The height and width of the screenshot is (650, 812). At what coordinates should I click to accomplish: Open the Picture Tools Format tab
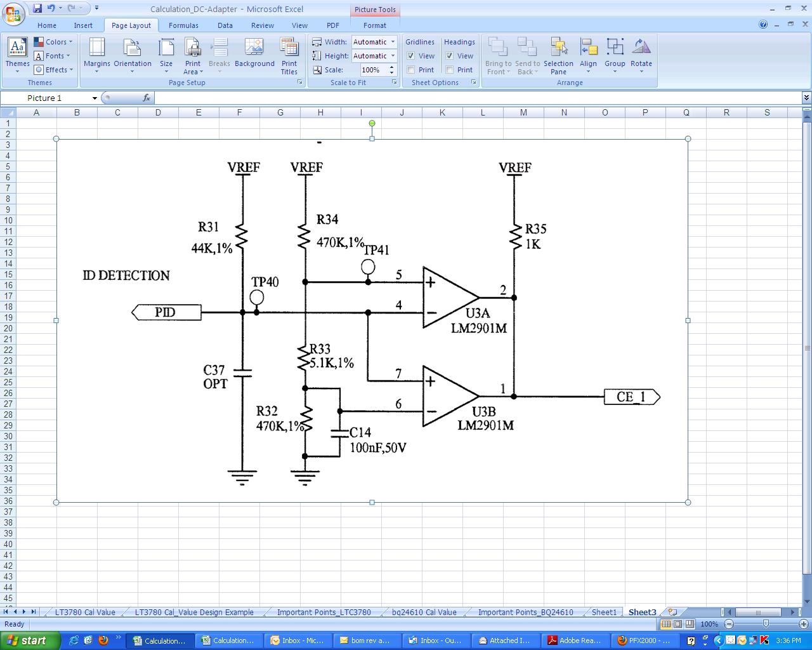click(375, 25)
